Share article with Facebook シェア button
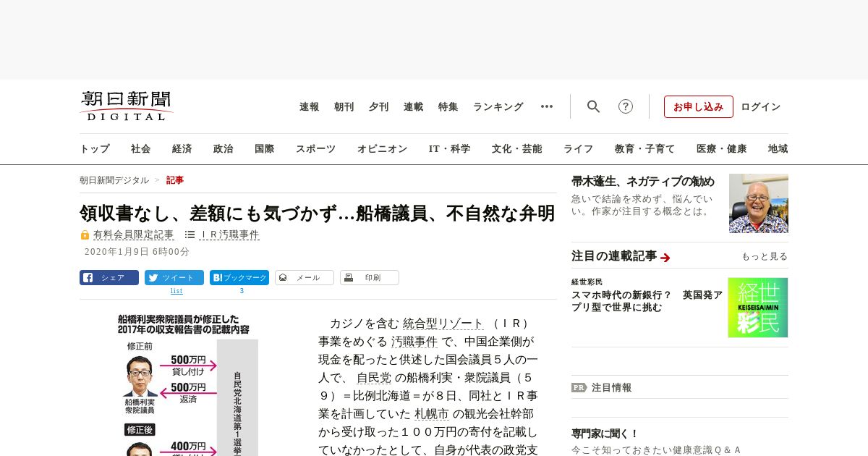Viewport: 868px width, 456px height. pyautogui.click(x=109, y=277)
